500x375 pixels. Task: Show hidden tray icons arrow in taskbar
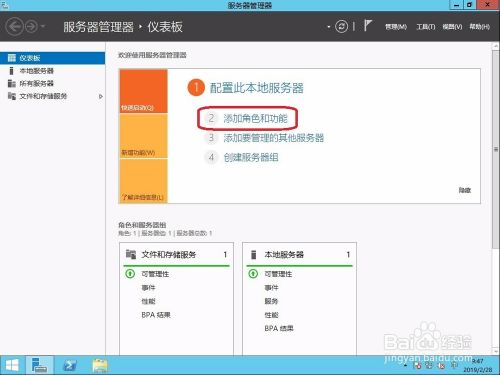coord(405,366)
